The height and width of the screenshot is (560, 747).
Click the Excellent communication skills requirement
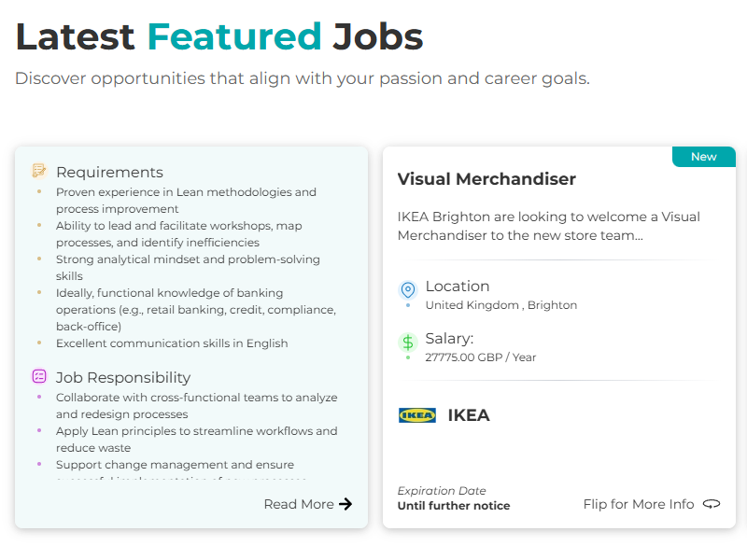[x=172, y=343]
